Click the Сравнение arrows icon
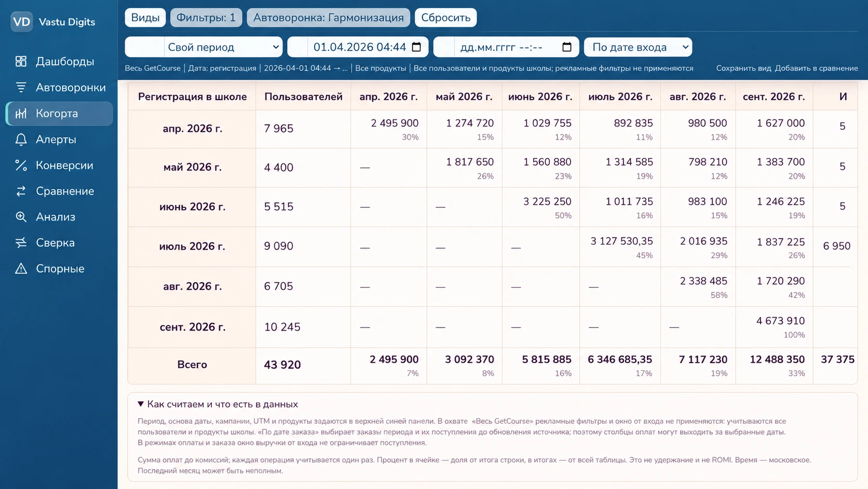Image resolution: width=868 pixels, height=489 pixels. tap(21, 191)
